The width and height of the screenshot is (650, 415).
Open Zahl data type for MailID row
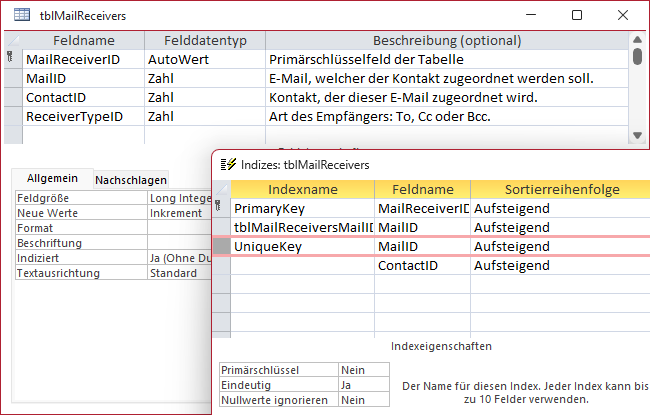tap(205, 79)
